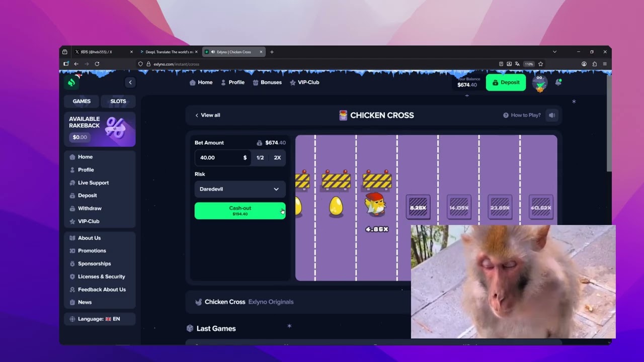Screen dimensions: 644x362
Task: Open a new browser tab
Action: pos(272,52)
